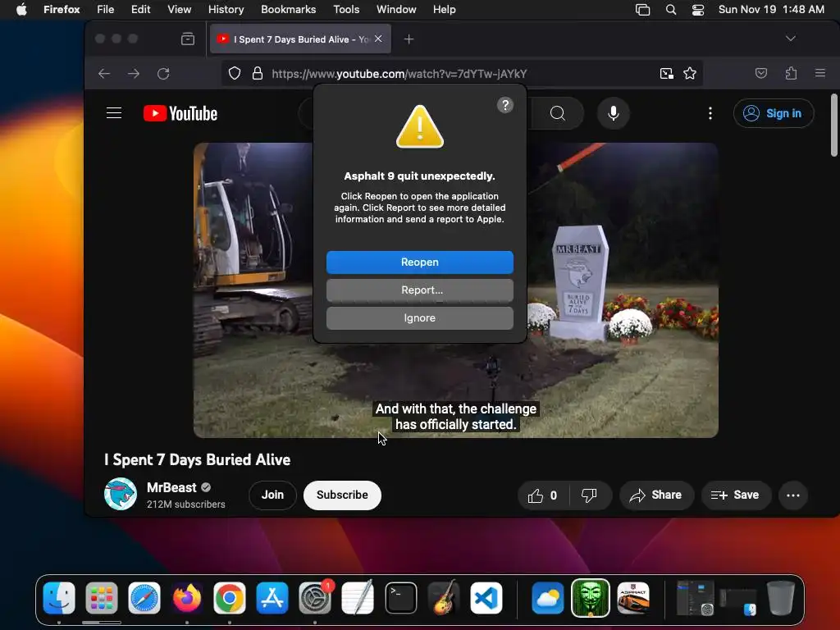Open Control Center in menu bar
The image size is (840, 630).
pos(697,10)
